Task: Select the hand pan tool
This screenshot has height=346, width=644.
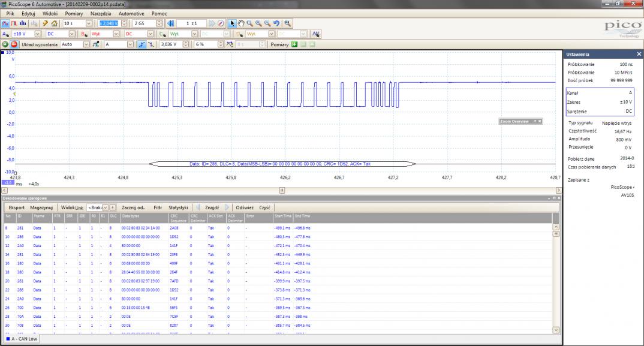Action: (241, 23)
